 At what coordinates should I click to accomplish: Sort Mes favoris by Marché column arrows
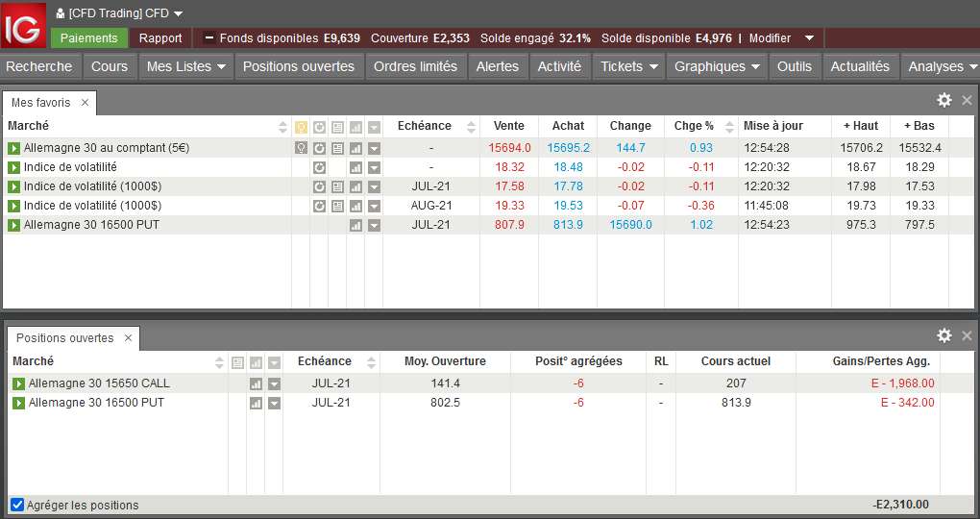click(282, 128)
